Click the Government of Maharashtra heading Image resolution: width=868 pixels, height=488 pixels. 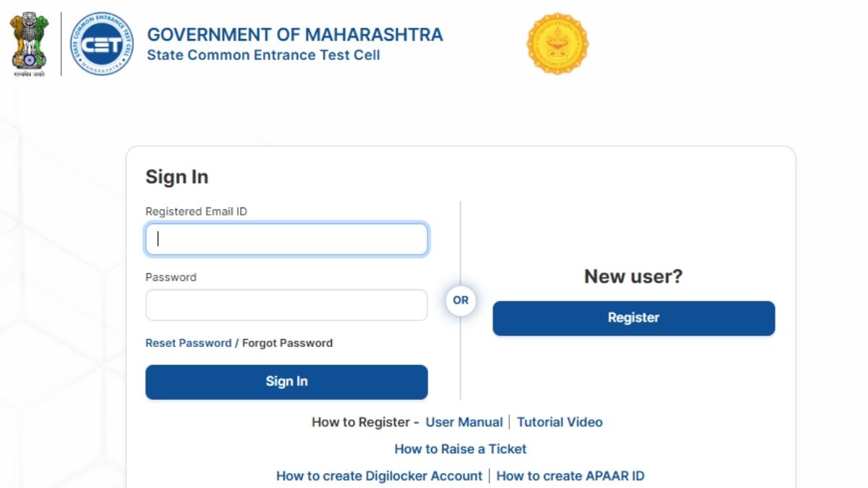tap(294, 35)
